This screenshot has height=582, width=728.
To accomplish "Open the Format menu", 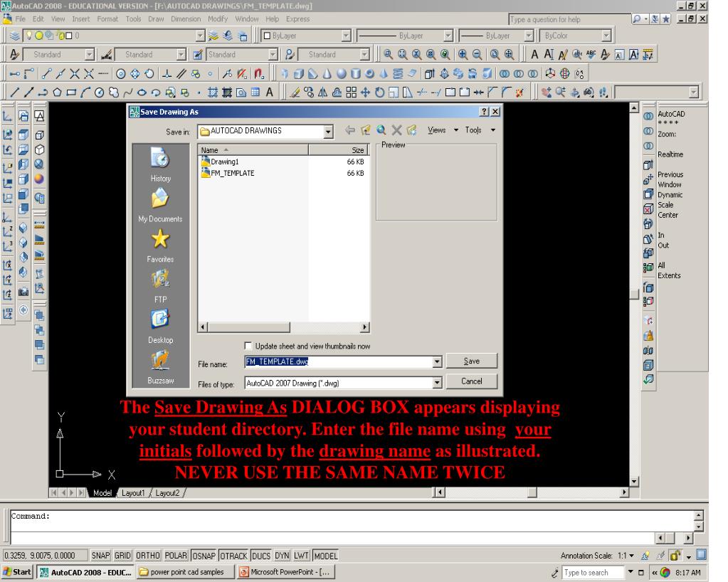I will tap(107, 19).
